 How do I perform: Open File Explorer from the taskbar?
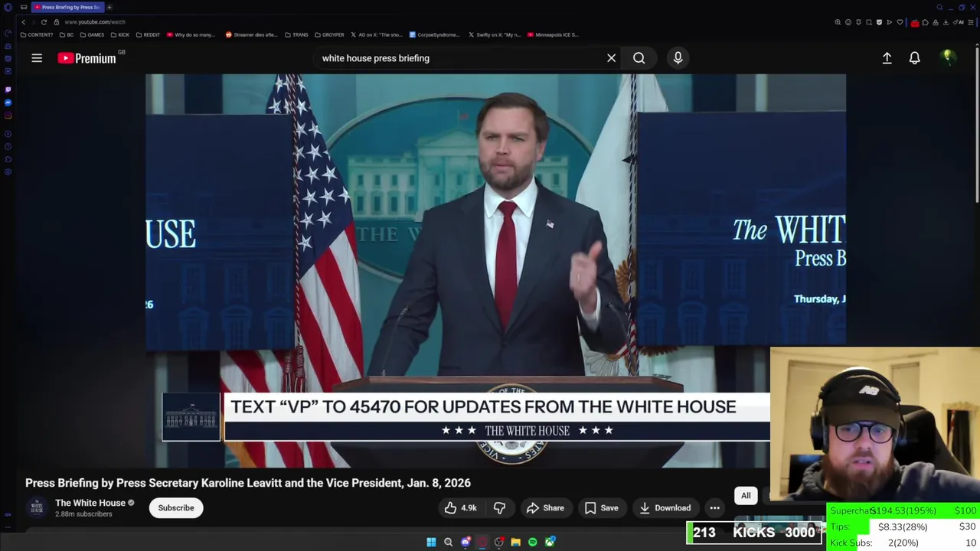(x=515, y=542)
